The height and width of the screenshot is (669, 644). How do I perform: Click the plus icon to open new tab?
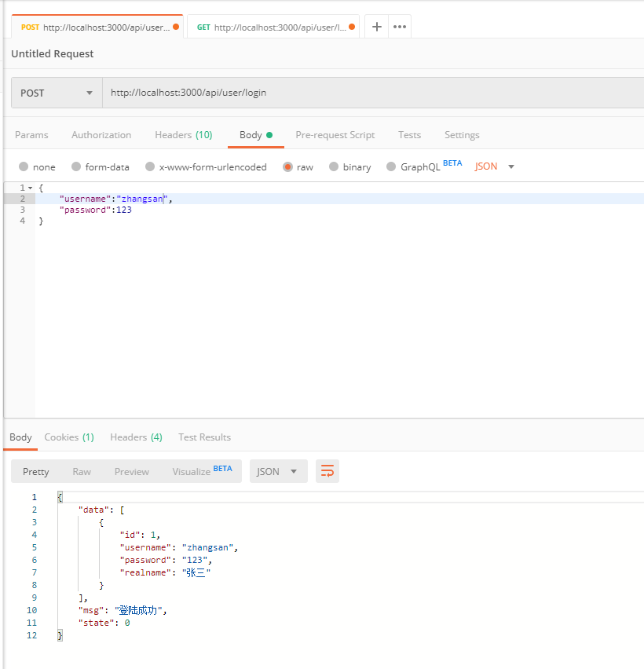(377, 27)
